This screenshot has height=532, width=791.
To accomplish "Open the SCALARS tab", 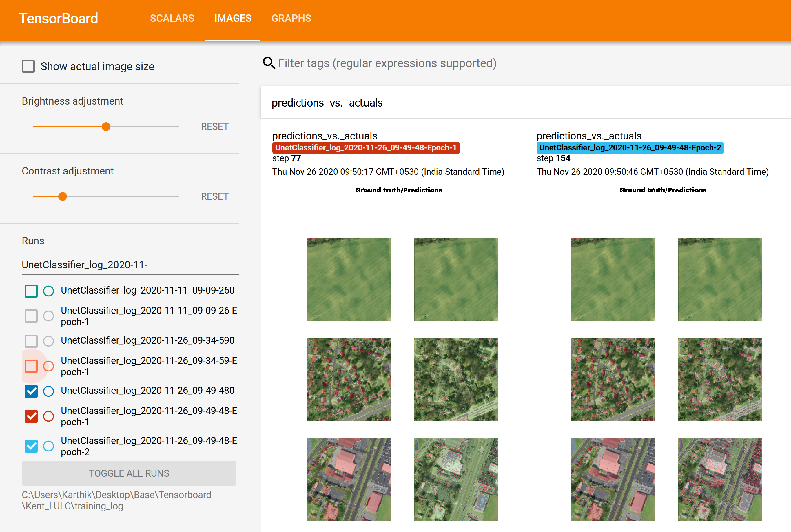I will tap(172, 18).
